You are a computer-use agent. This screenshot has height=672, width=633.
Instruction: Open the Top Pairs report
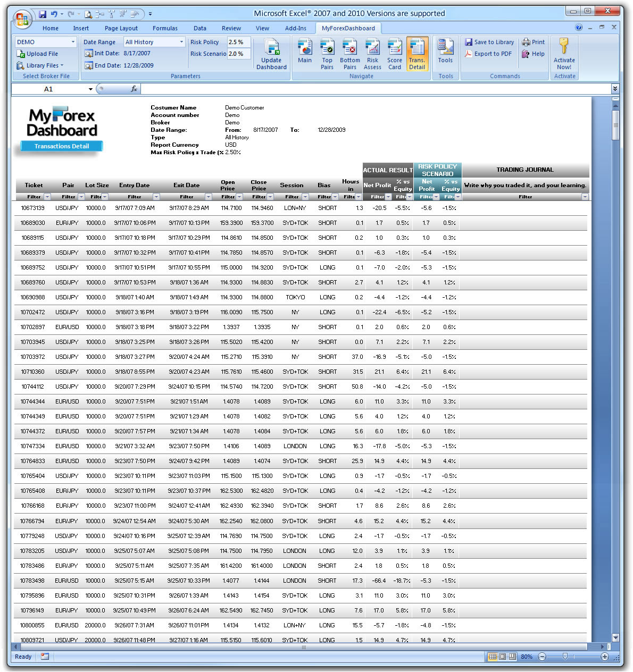pos(327,54)
